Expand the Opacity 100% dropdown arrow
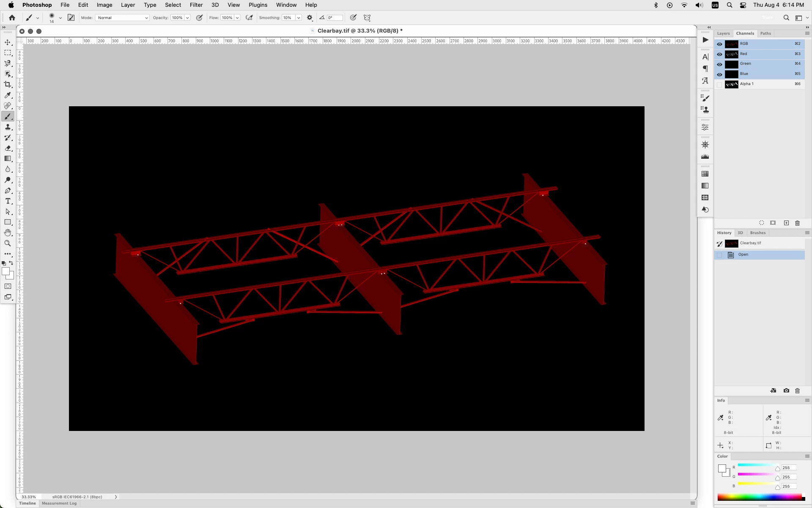812x508 pixels. coord(187,18)
